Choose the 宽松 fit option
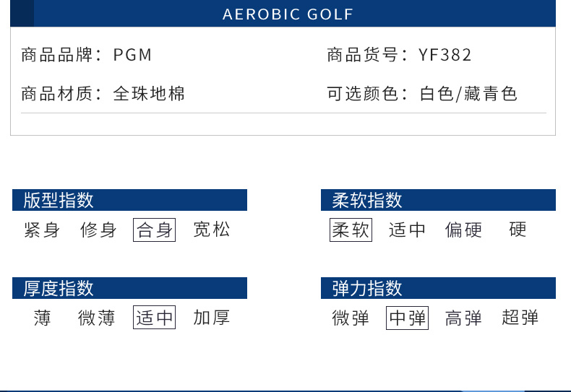Image resolution: width=571 pixels, height=392 pixels. [212, 230]
